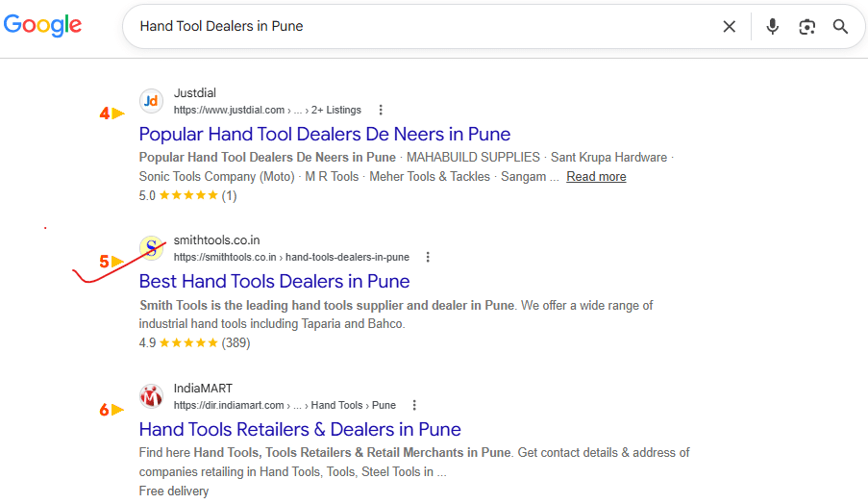
Task: Click the Justdial URL breadcrumb
Action: click(x=267, y=110)
